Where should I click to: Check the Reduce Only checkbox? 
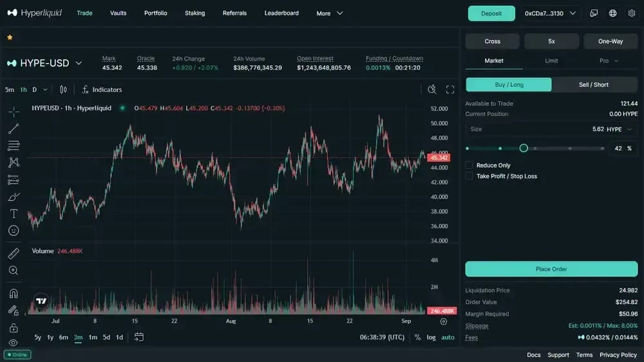click(x=469, y=165)
